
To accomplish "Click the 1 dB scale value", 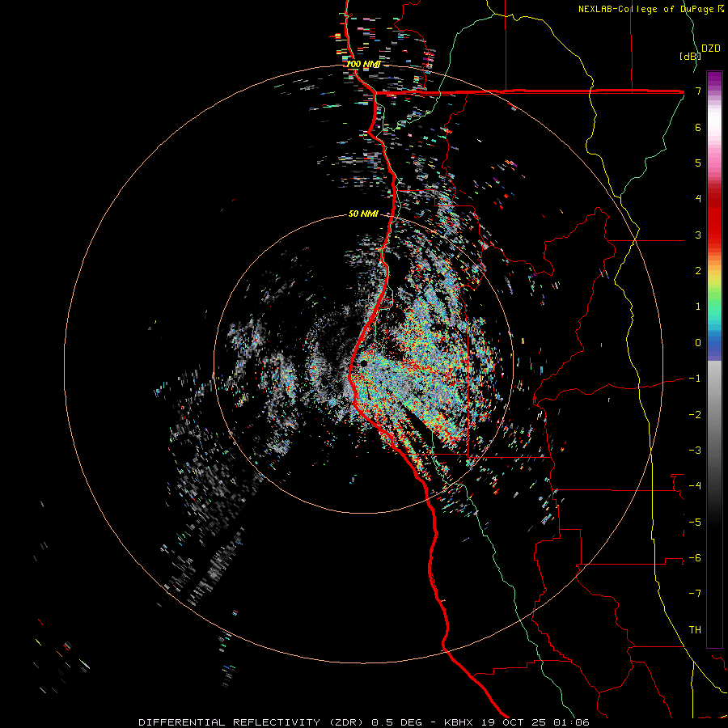I will [698, 307].
